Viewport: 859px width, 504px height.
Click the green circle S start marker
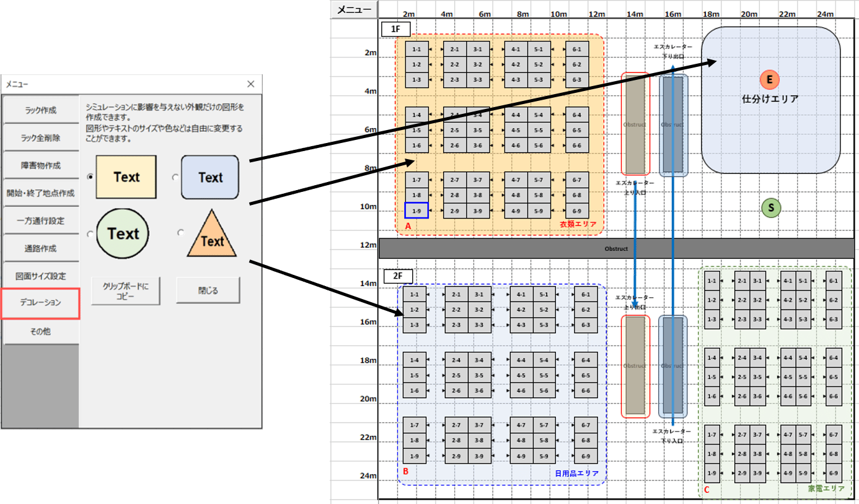pos(771,208)
